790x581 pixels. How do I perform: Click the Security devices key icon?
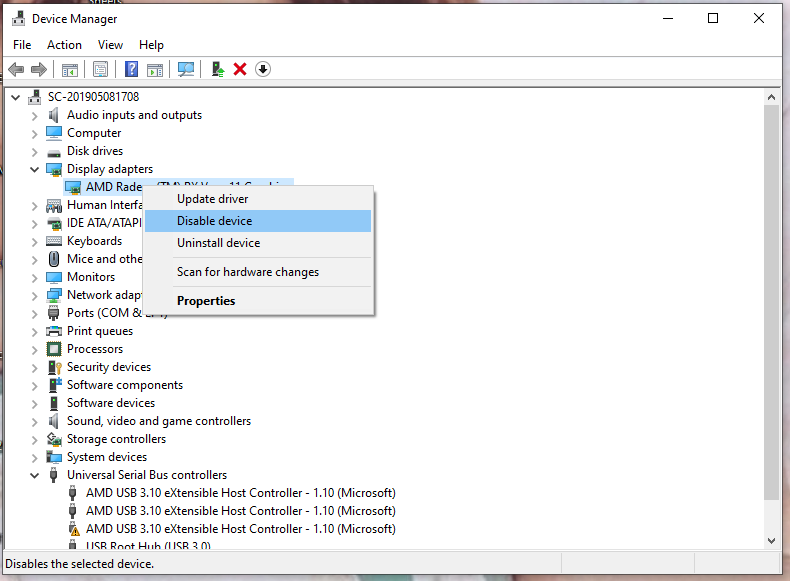coord(54,367)
